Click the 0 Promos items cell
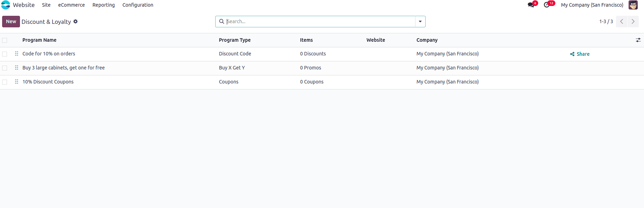 pyautogui.click(x=311, y=68)
